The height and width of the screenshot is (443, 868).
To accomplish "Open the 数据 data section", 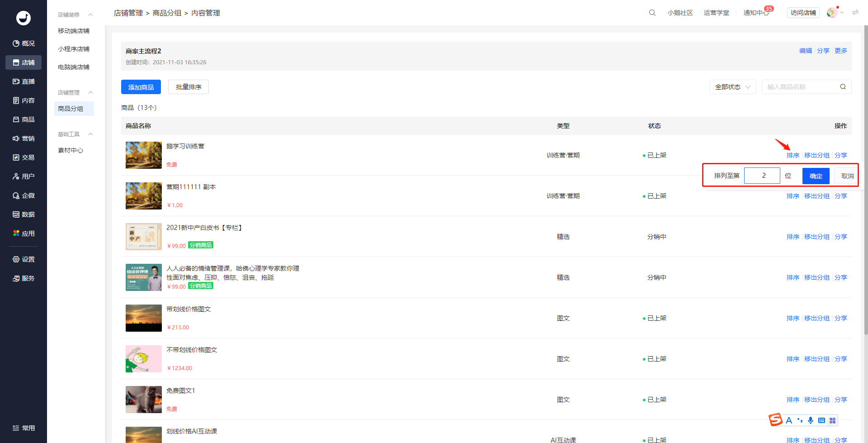I will pyautogui.click(x=24, y=214).
